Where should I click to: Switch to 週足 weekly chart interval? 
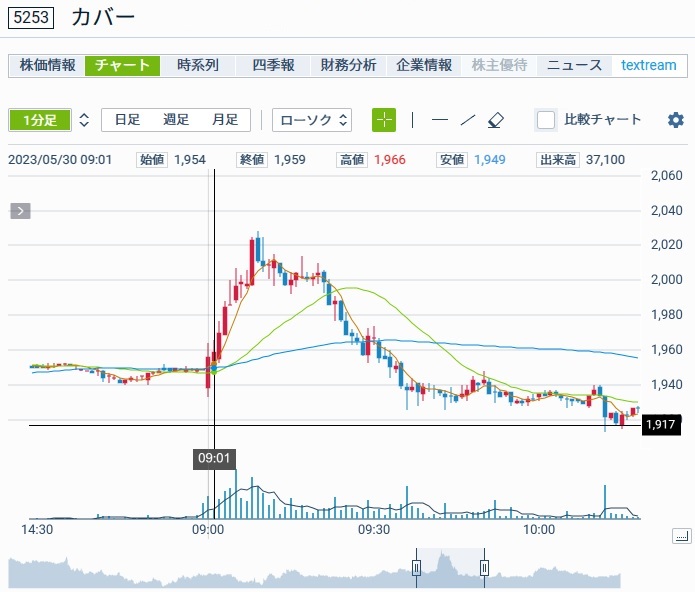coord(176,120)
